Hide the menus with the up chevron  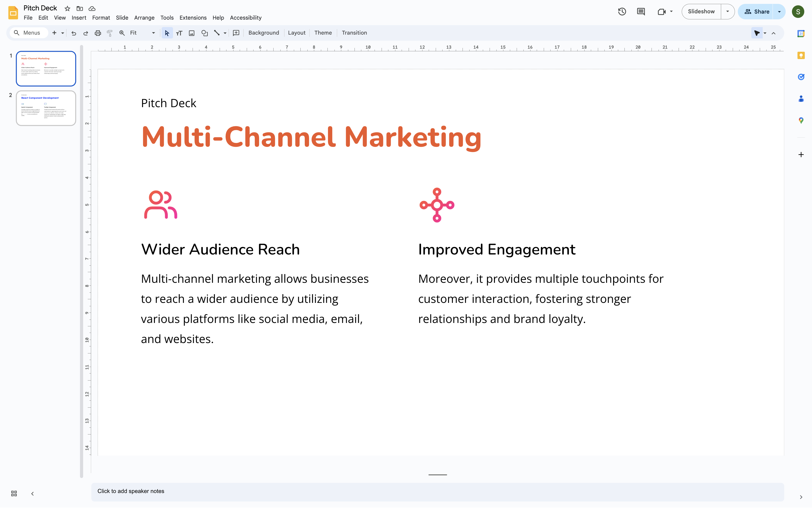tap(773, 33)
